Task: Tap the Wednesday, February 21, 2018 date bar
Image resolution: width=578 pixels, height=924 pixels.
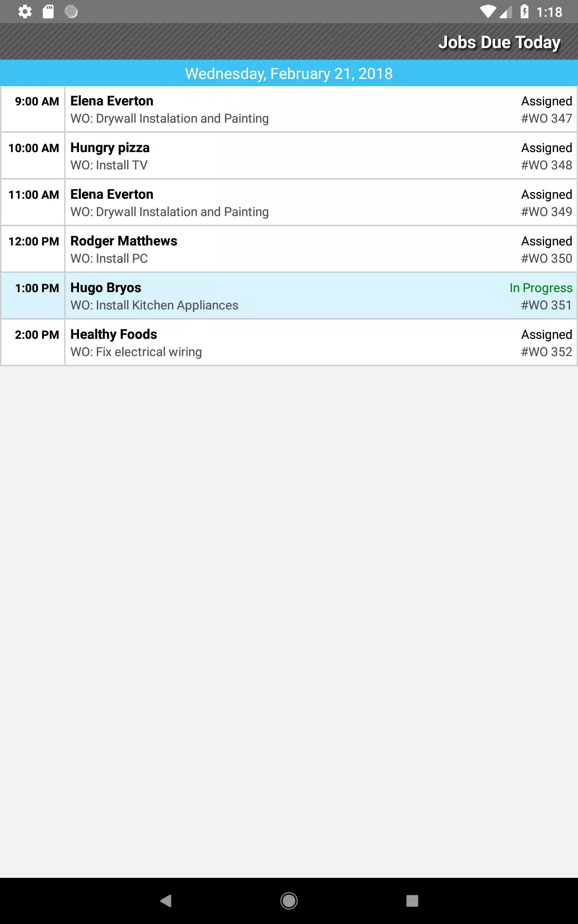Action: (289, 73)
